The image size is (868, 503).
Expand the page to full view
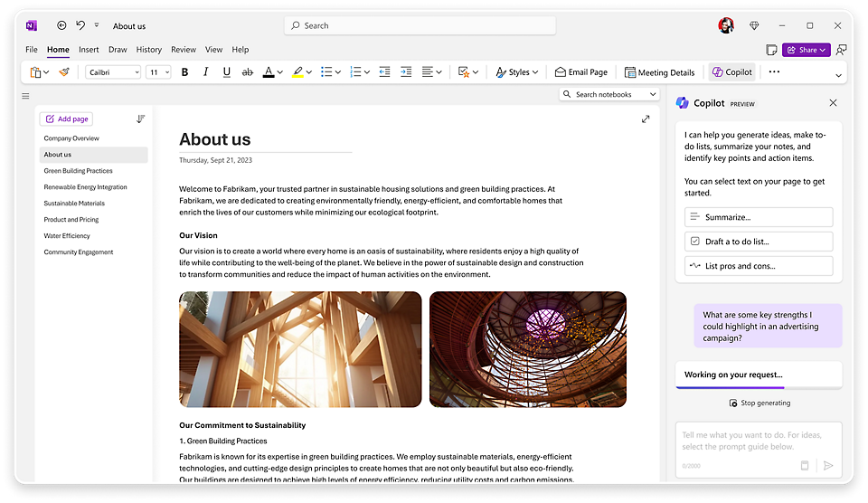point(646,119)
